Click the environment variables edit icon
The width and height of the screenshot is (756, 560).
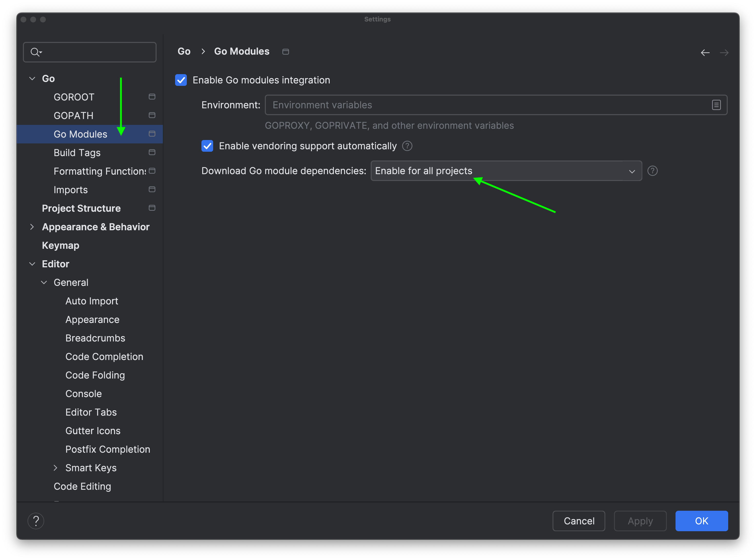pyautogui.click(x=716, y=105)
